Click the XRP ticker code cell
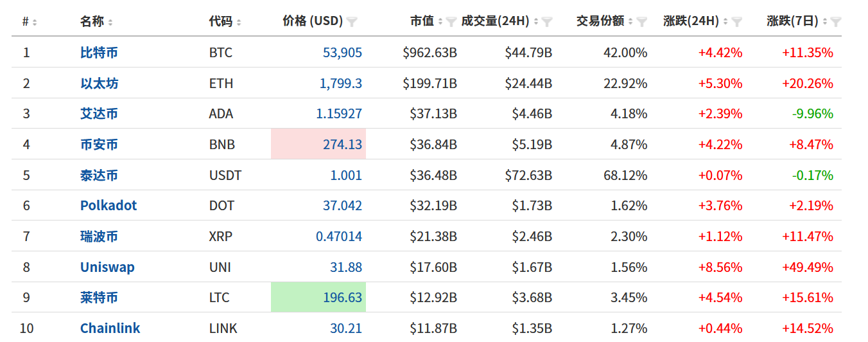Viewport: 868px width, 342px height. pyautogui.click(x=221, y=237)
